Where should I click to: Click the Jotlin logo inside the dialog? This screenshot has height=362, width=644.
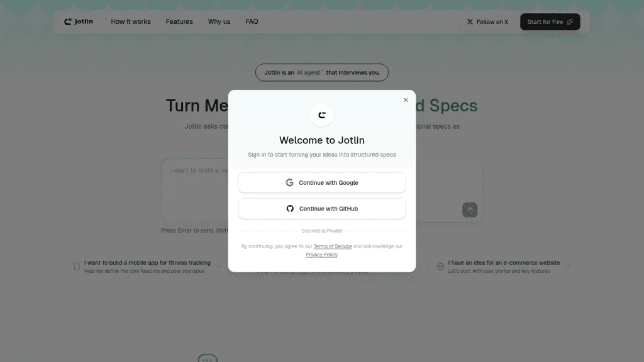(322, 115)
